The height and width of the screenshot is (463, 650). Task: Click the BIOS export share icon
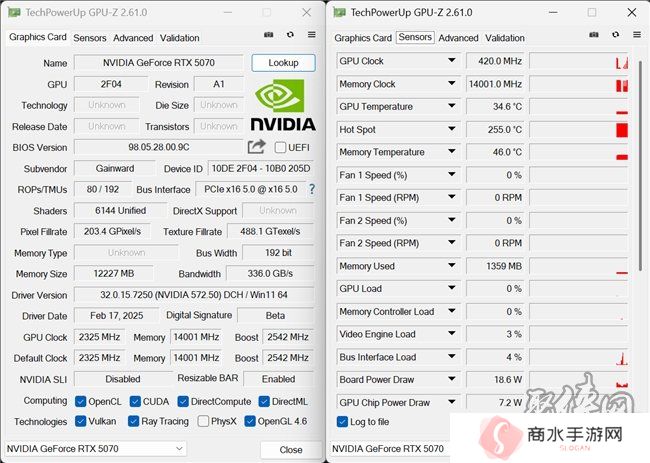pyautogui.click(x=256, y=147)
